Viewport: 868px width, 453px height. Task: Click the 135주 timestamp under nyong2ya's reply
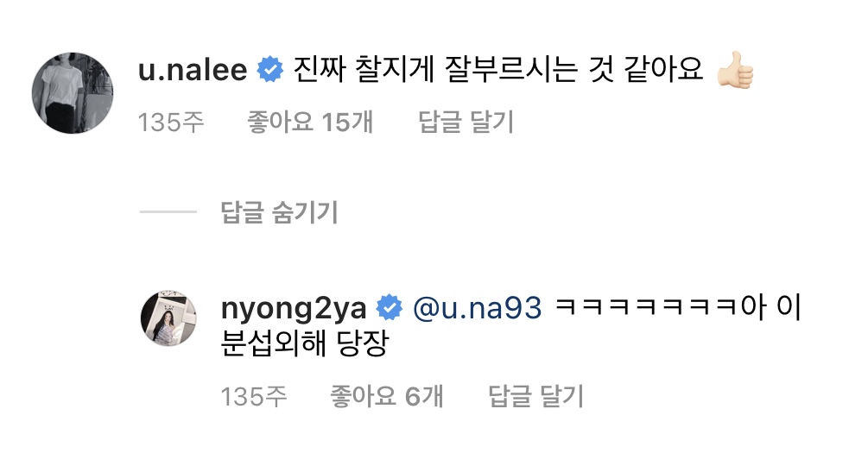point(254,397)
